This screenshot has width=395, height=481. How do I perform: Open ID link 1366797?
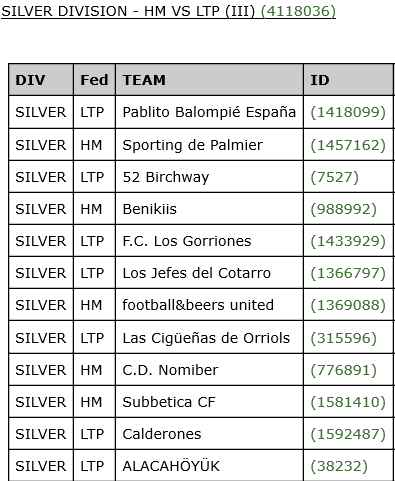348,273
